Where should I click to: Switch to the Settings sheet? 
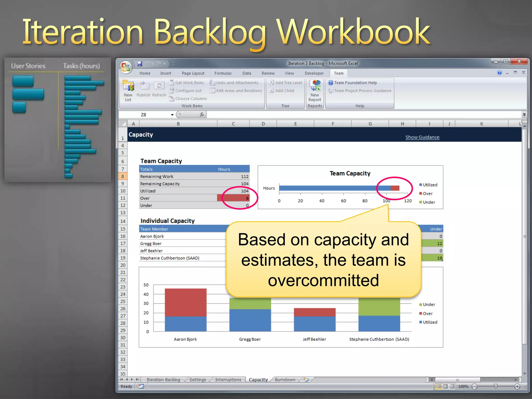[x=197, y=380]
